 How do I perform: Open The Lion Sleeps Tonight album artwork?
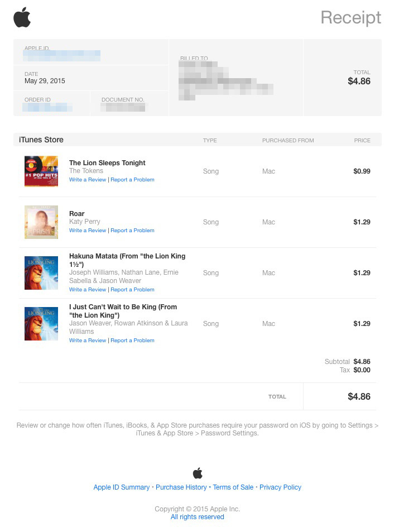point(41,171)
